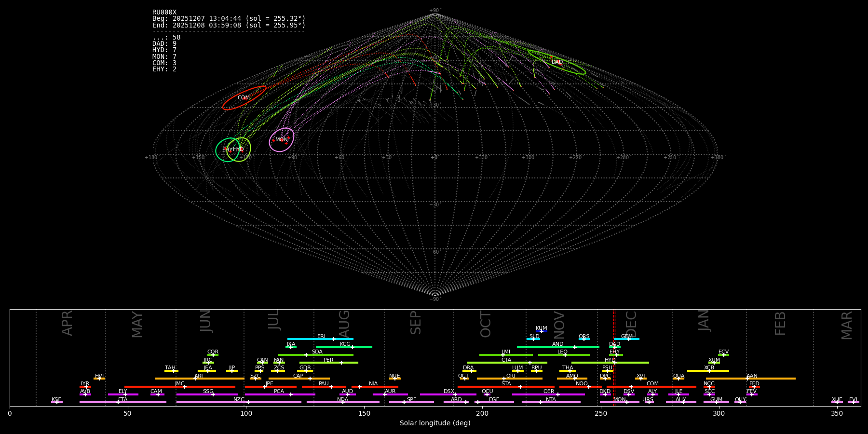Click the LYR shower peak marker
Image resolution: width=868 pixels, height=434 pixels.
(x=86, y=386)
